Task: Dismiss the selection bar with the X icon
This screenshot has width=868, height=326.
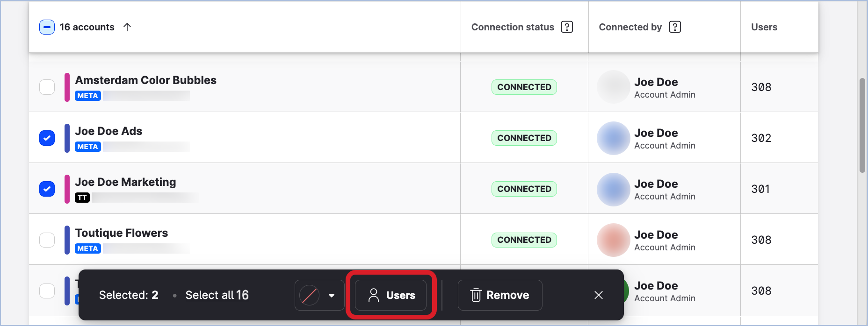Action: (x=598, y=295)
